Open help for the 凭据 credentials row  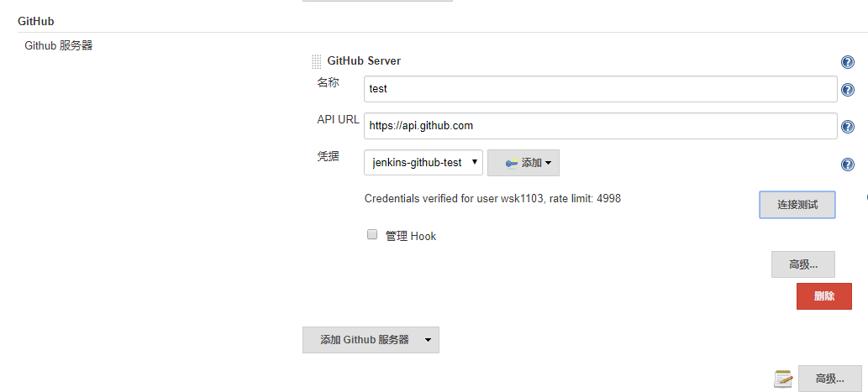click(x=847, y=165)
